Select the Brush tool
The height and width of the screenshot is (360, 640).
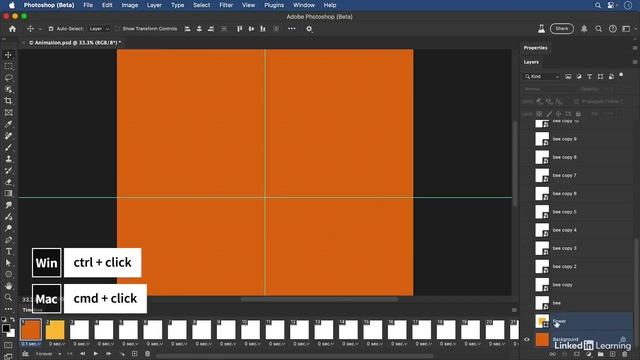9,147
